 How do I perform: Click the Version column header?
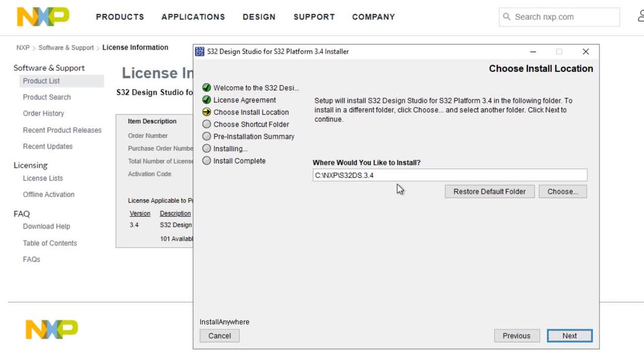[140, 213]
